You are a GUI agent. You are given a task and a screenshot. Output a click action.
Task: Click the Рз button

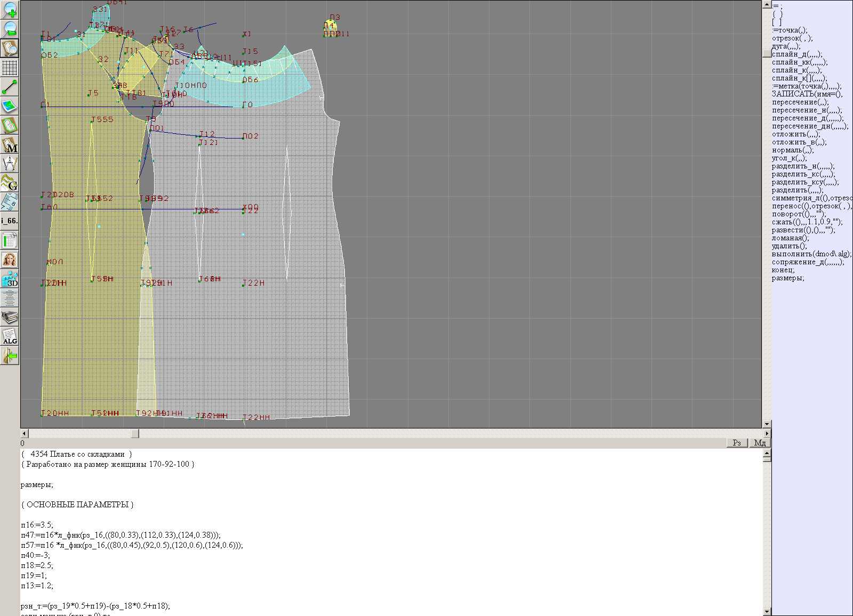click(x=737, y=443)
